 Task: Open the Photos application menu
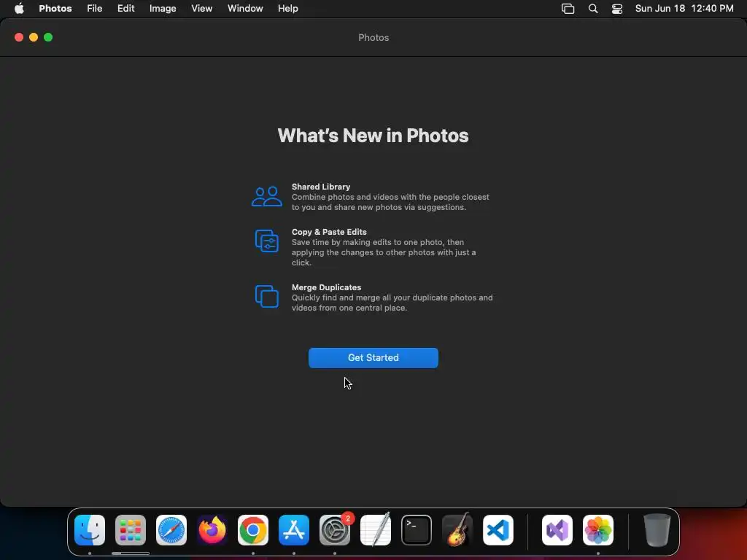[x=55, y=8]
